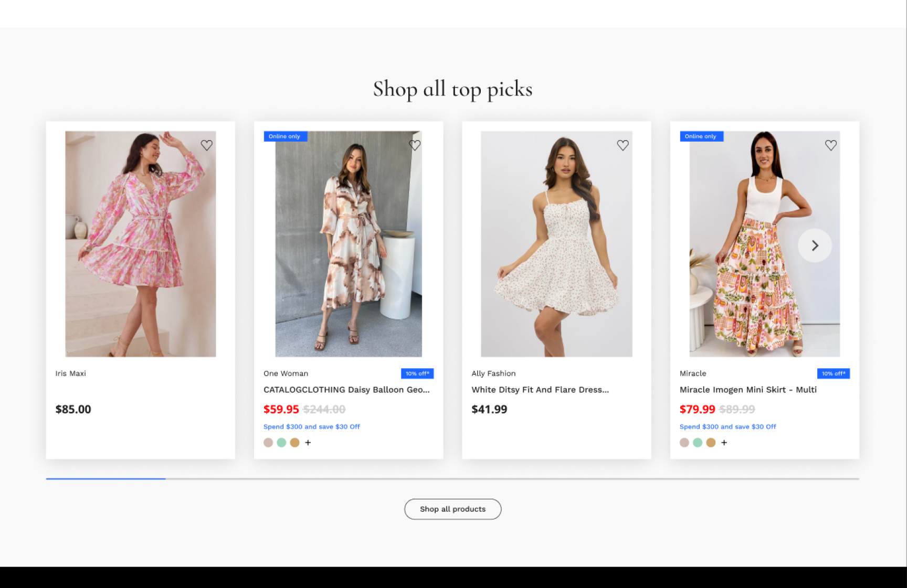
Task: Click the One Woman brand label
Action: pyautogui.click(x=286, y=373)
